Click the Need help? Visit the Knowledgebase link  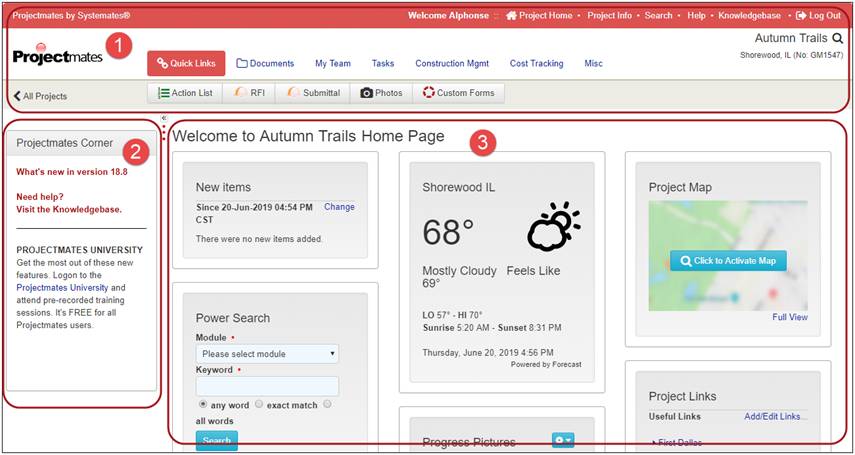click(x=69, y=203)
